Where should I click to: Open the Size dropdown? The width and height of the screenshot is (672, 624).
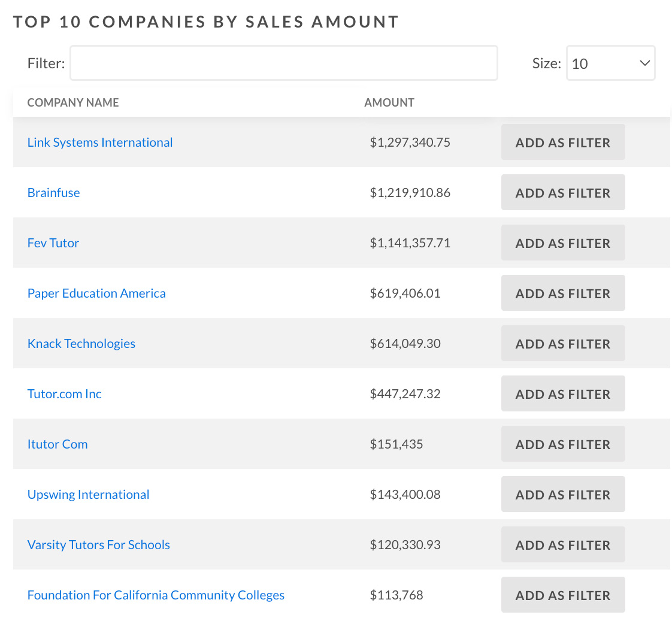click(610, 63)
